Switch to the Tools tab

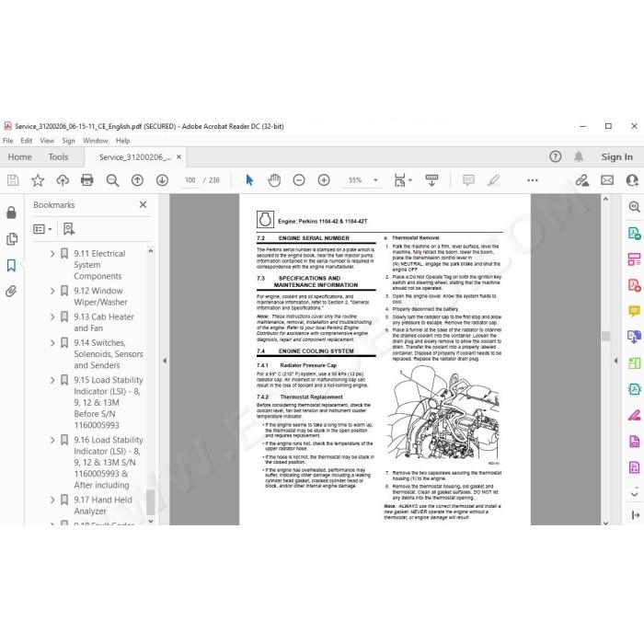coord(58,157)
